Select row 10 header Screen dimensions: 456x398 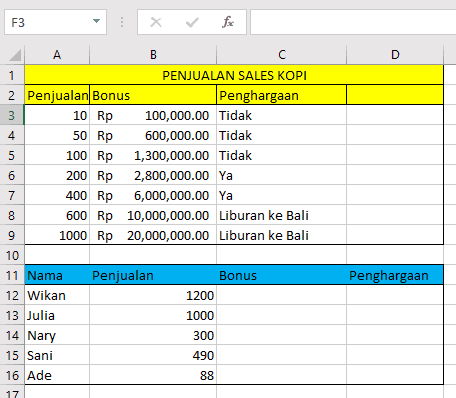point(12,255)
